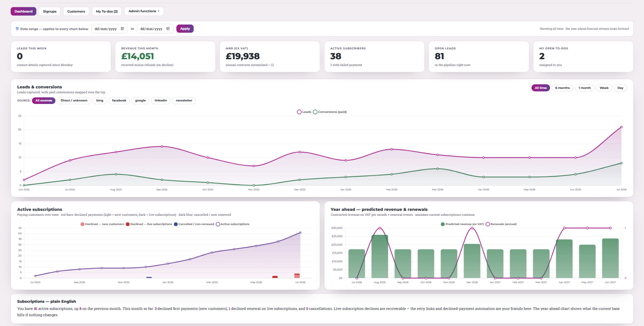Toggle Declined — live subscriptions legend item
The height and width of the screenshot is (326, 644).
click(x=149, y=224)
